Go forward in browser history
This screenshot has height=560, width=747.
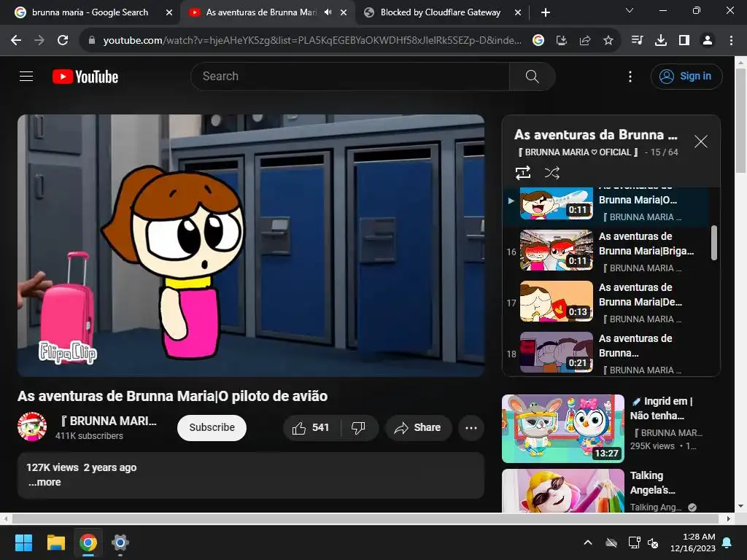pyautogui.click(x=39, y=41)
